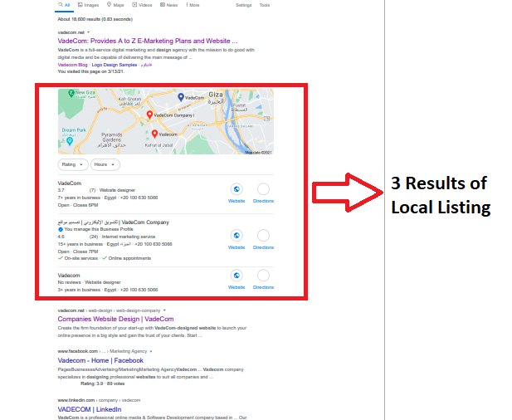
Task: Click the Vadecom no-reviews listing title
Action: pos(69,276)
